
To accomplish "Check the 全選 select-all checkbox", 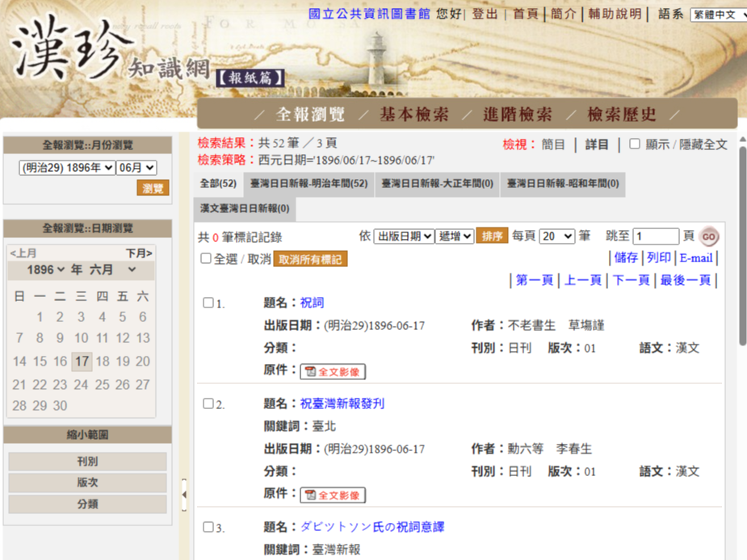I will point(206,258).
